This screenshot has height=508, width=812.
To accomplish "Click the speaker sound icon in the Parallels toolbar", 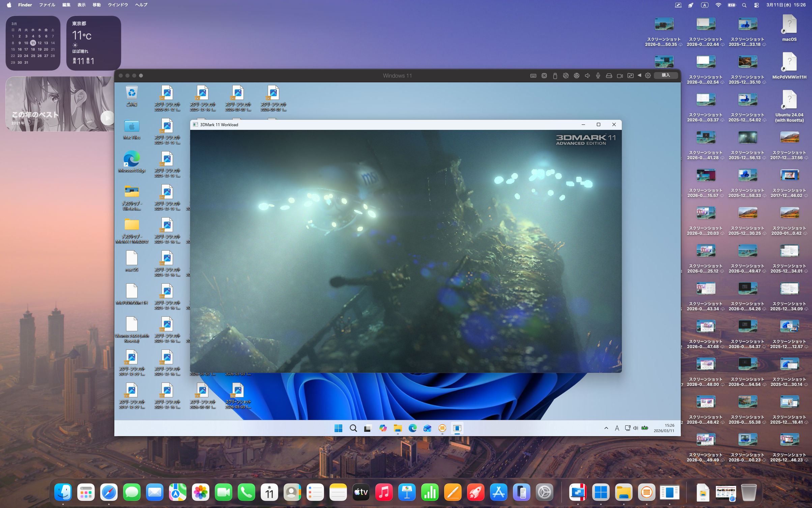I will pos(587,76).
